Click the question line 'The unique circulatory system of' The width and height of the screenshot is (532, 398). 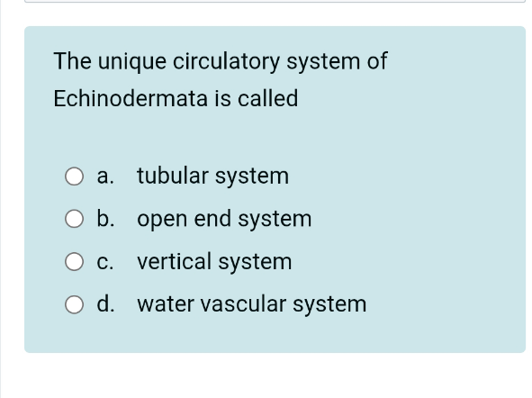click(221, 61)
